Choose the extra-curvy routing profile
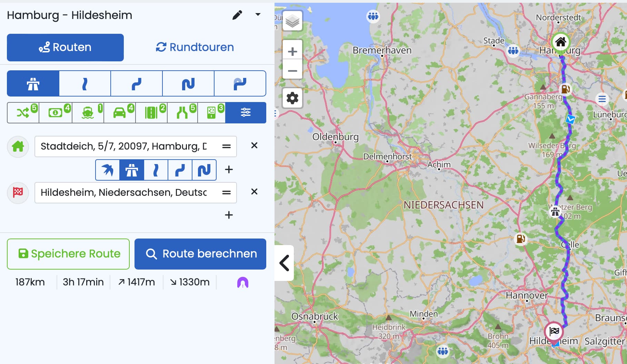Viewport: 627px width, 364px height. (x=240, y=83)
